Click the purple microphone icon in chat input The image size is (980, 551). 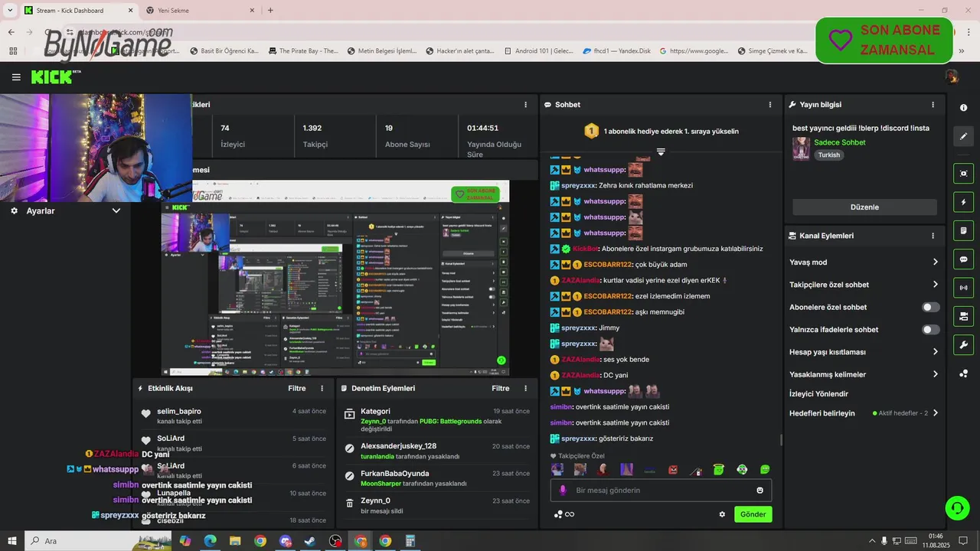coord(563,490)
